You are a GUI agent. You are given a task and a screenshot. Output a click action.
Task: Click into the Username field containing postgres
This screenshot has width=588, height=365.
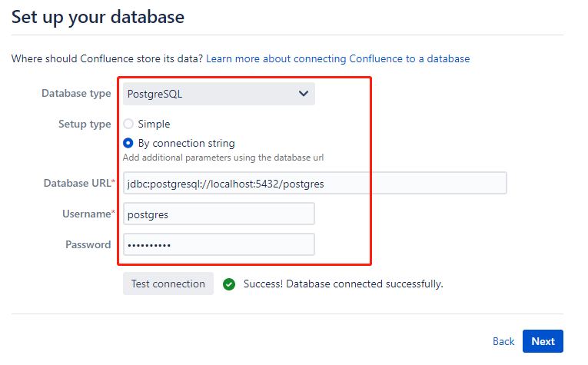point(218,214)
